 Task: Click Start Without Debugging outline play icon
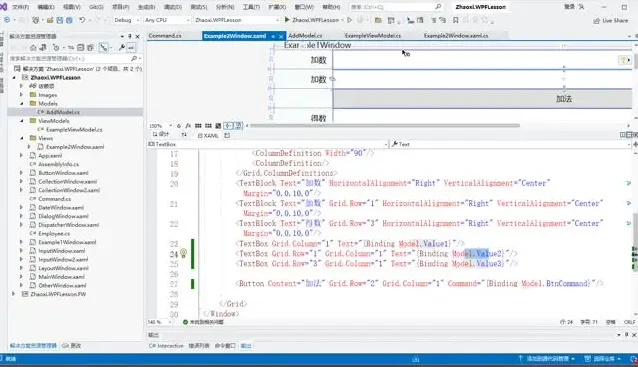350,20
